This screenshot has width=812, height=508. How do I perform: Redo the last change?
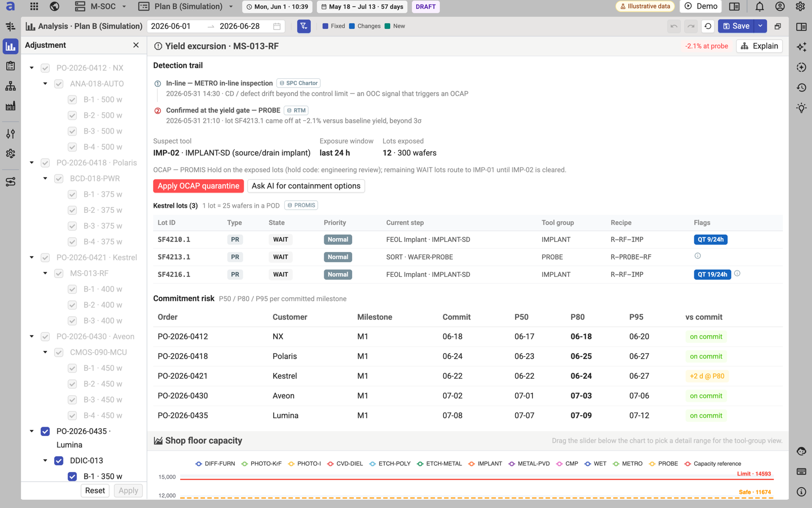[691, 26]
